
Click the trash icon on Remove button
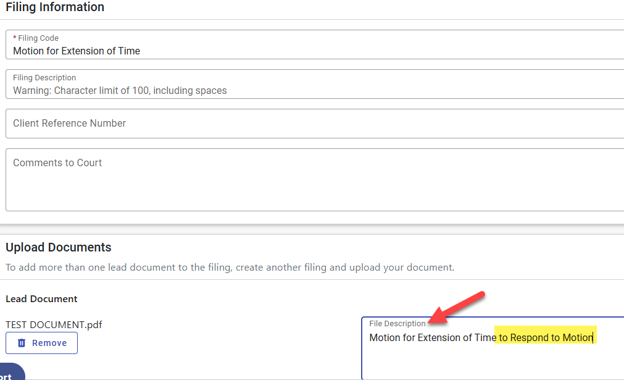(22, 343)
